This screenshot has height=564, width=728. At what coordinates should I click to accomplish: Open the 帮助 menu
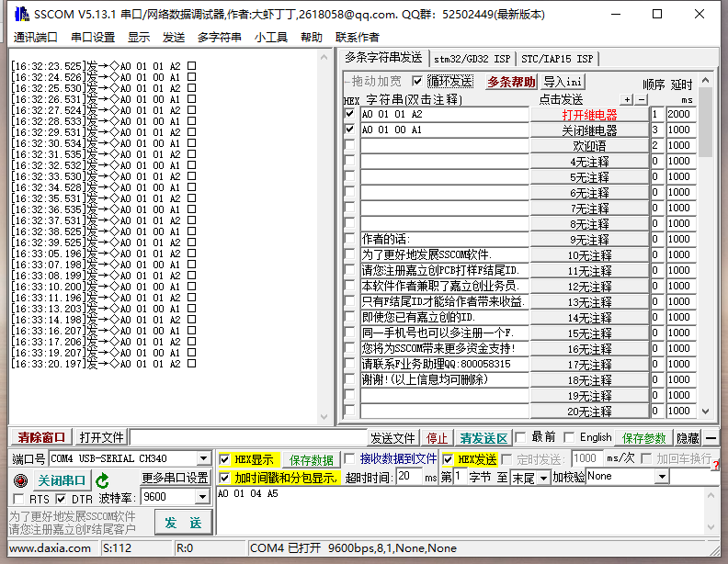pyautogui.click(x=311, y=37)
